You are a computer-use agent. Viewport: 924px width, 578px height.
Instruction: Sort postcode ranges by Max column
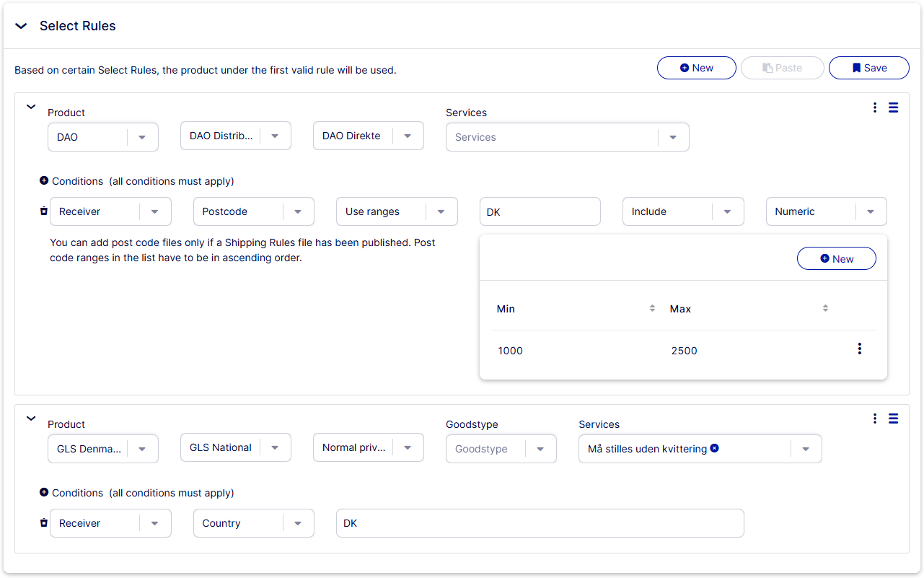[825, 308]
